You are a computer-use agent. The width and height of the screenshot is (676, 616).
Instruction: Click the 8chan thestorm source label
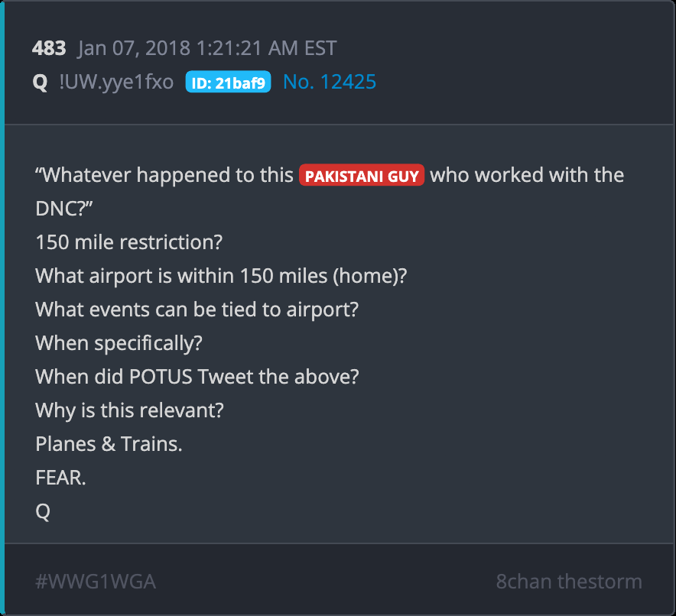569,581
